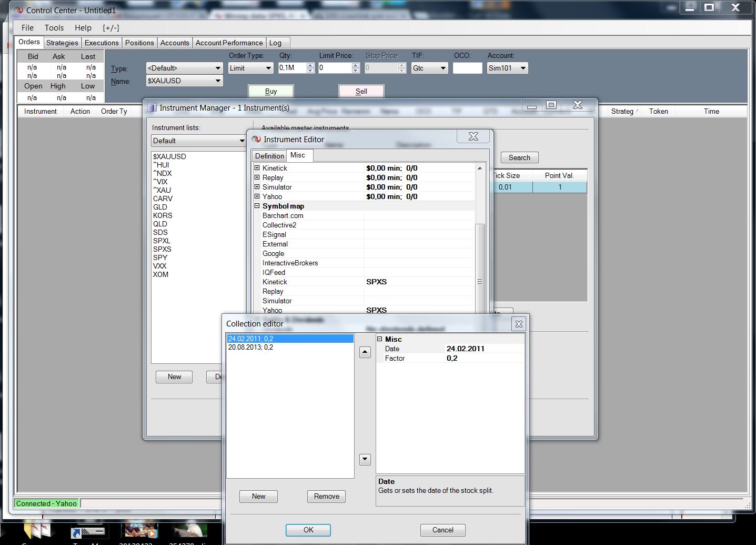756x545 pixels.
Task: Select SPXL in the instrument list
Action: click(162, 241)
